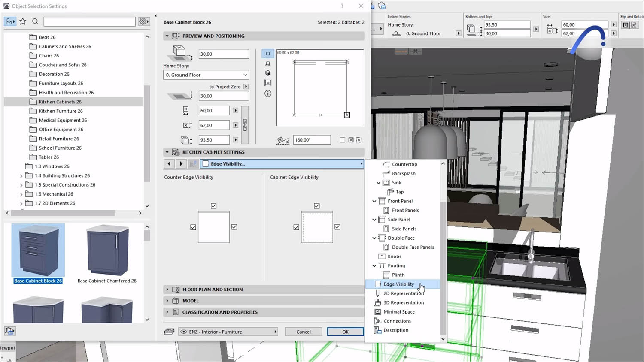Image resolution: width=644 pixels, height=362 pixels.
Task: Open the settings gear menu
Action: [x=144, y=21]
